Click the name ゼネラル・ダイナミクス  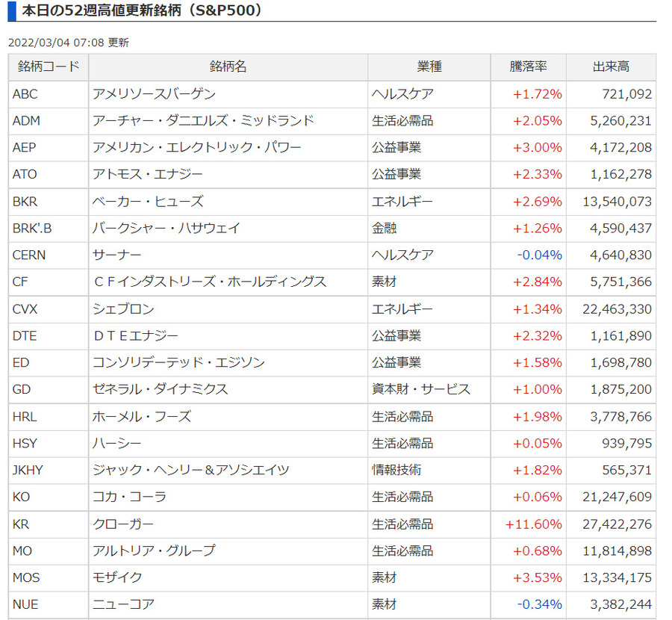pyautogui.click(x=161, y=389)
